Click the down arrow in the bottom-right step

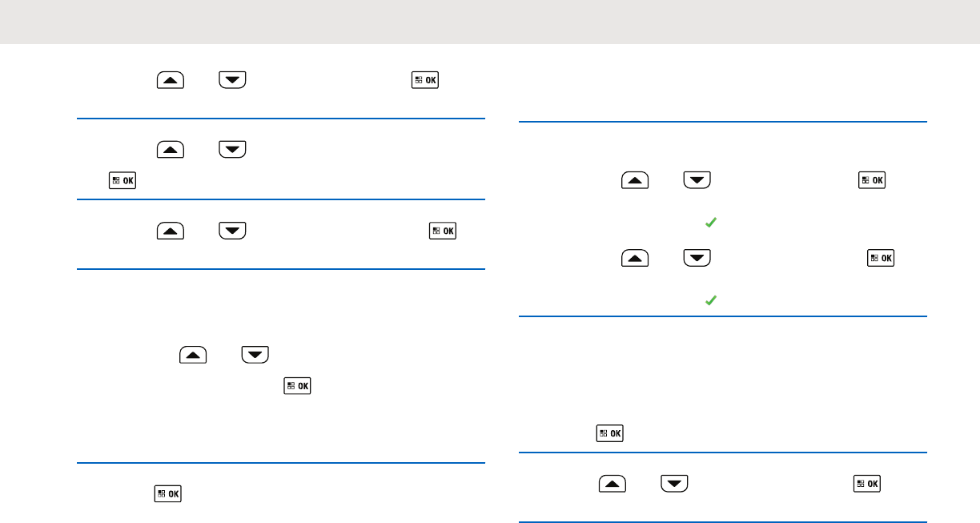673,483
